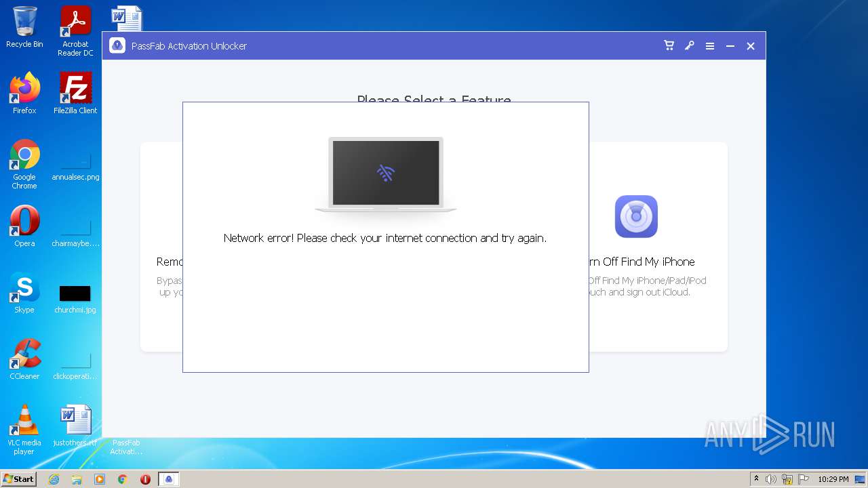Click the Start button
868x488 pixels.
pos(19,479)
